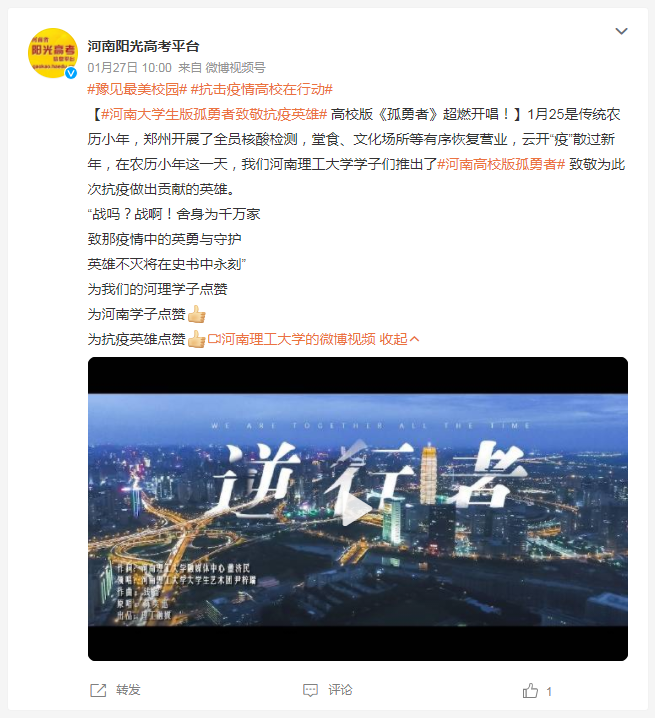The width and height of the screenshot is (655, 718).
Task: Click the like count number
Action: (549, 691)
